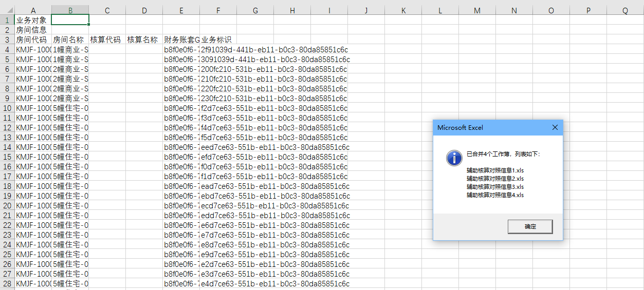The width and height of the screenshot is (644, 290).
Task: Select column J header
Action: (x=366, y=10)
